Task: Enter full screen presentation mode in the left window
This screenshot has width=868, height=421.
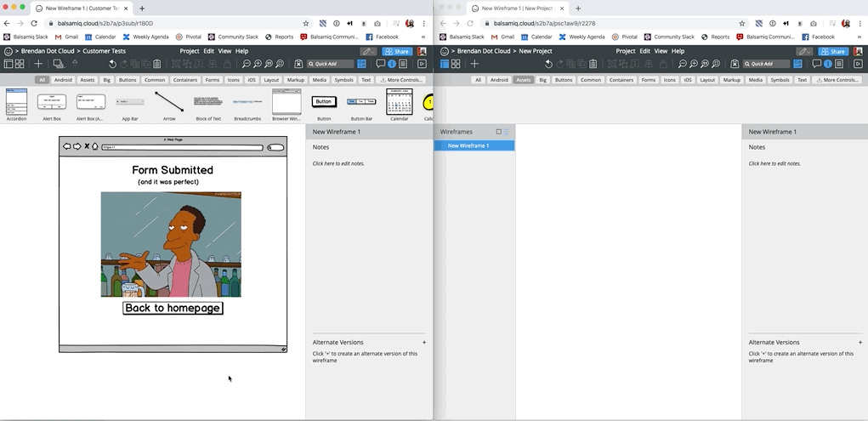Action: point(422,64)
